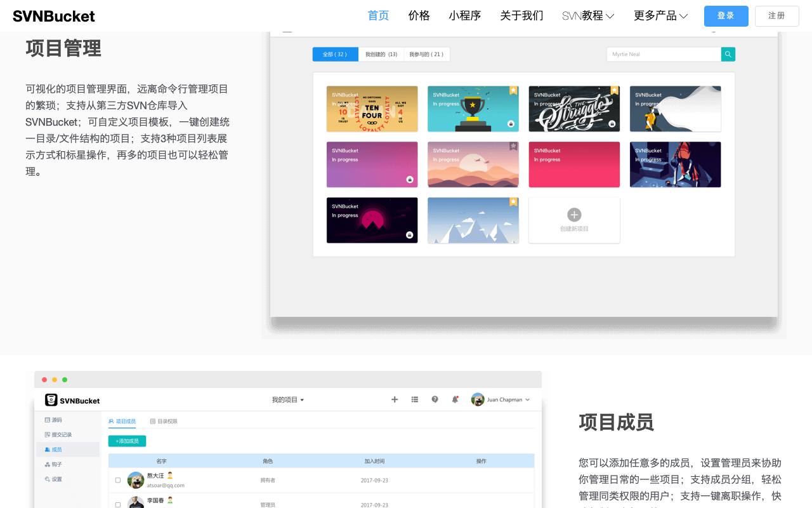Expand the SVN教程 dropdown menu
This screenshot has width=812, height=508.
coord(588,16)
